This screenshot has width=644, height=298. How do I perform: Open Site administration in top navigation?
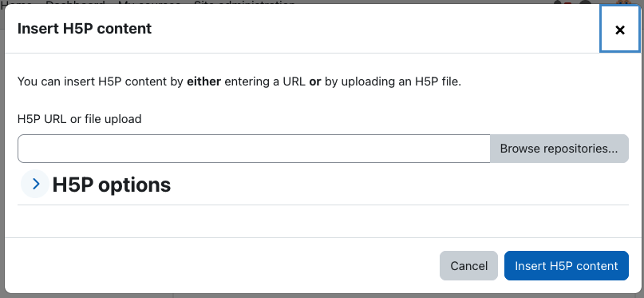coord(244,2)
